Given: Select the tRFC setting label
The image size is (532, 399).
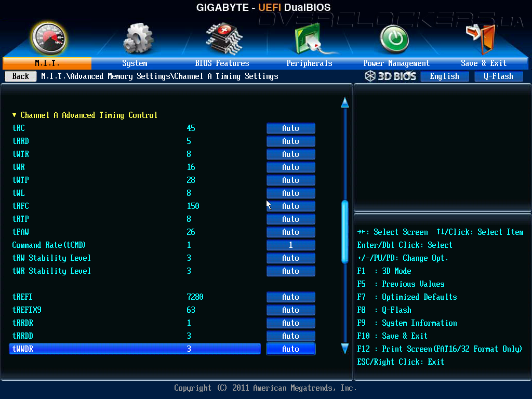Looking at the screenshot, I should (x=20, y=206).
